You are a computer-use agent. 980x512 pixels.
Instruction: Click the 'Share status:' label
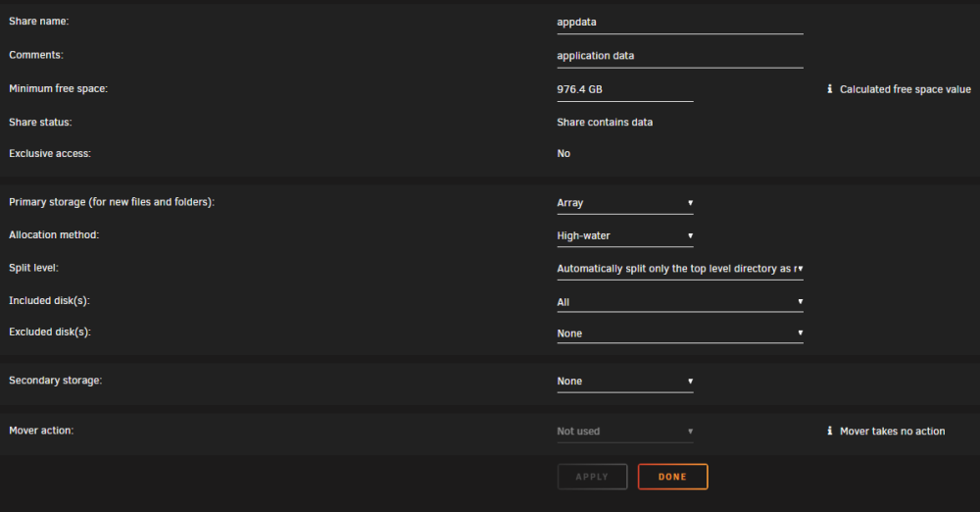click(x=40, y=122)
